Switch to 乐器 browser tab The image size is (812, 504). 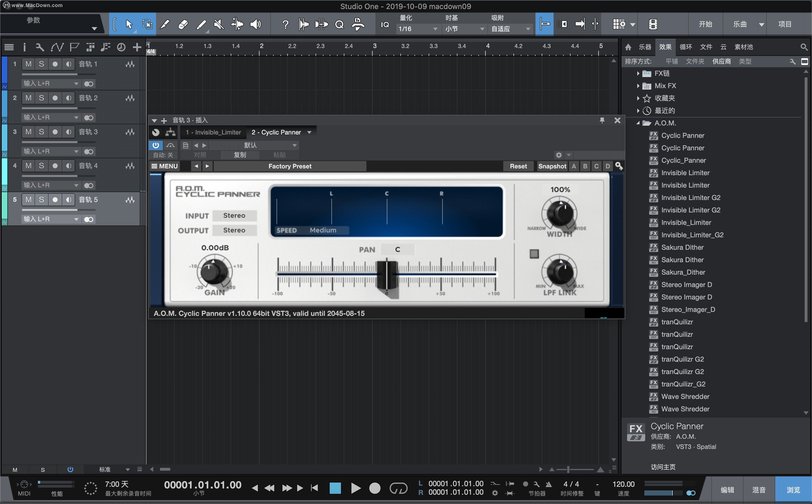tap(645, 47)
